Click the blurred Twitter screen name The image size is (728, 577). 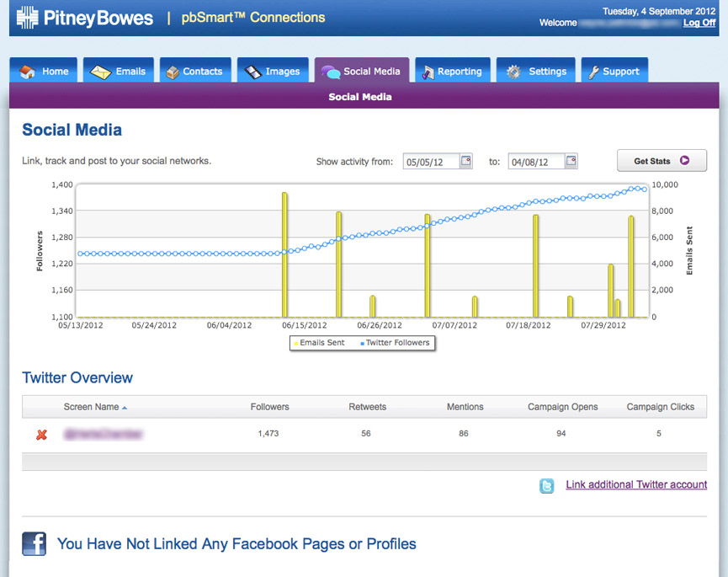tap(104, 434)
